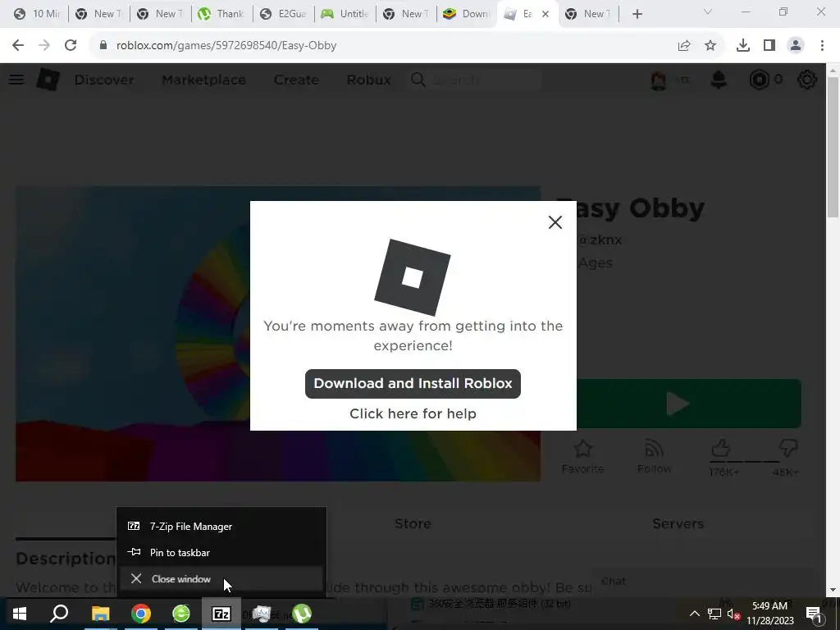Close the Roblox download dialog
Viewport: 840px width, 630px height.
(x=555, y=222)
